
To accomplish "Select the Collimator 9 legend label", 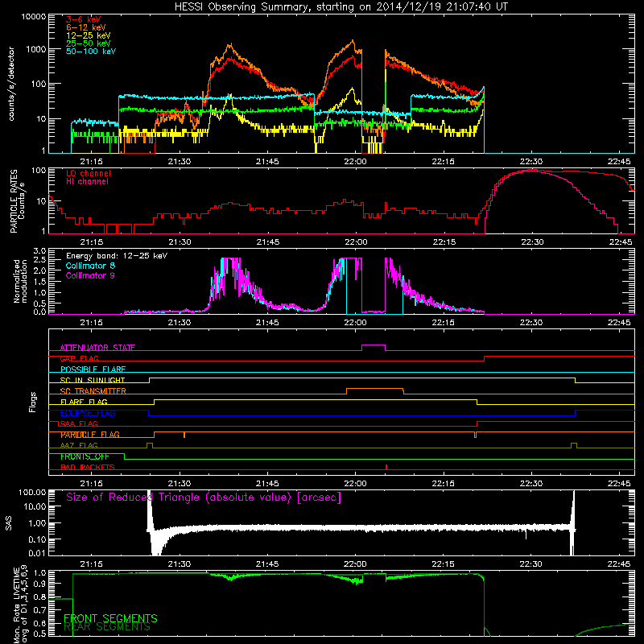I will click(x=90, y=275).
